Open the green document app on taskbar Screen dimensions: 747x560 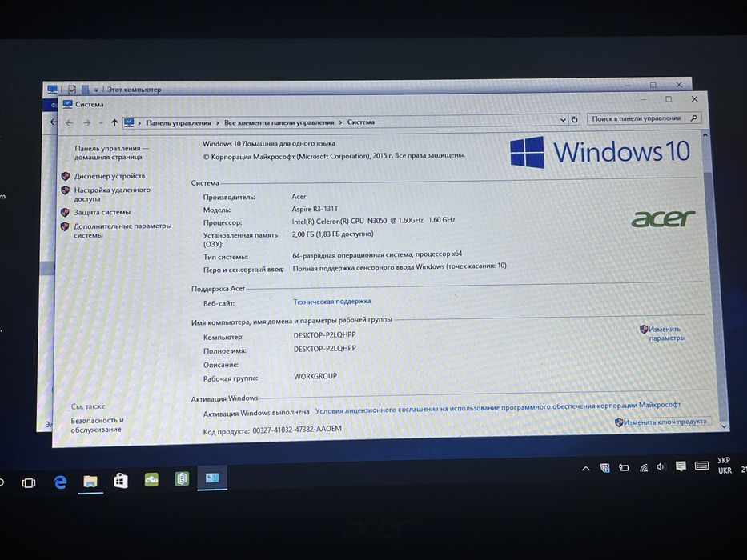click(182, 478)
